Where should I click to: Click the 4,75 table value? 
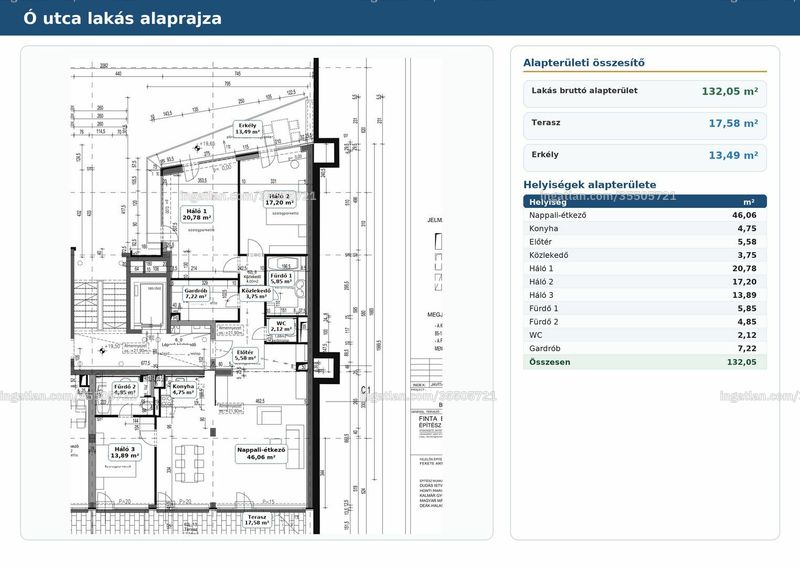(x=746, y=229)
